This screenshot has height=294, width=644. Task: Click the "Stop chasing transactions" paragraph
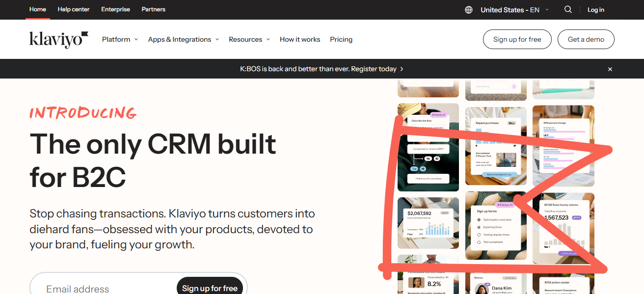[172, 229]
